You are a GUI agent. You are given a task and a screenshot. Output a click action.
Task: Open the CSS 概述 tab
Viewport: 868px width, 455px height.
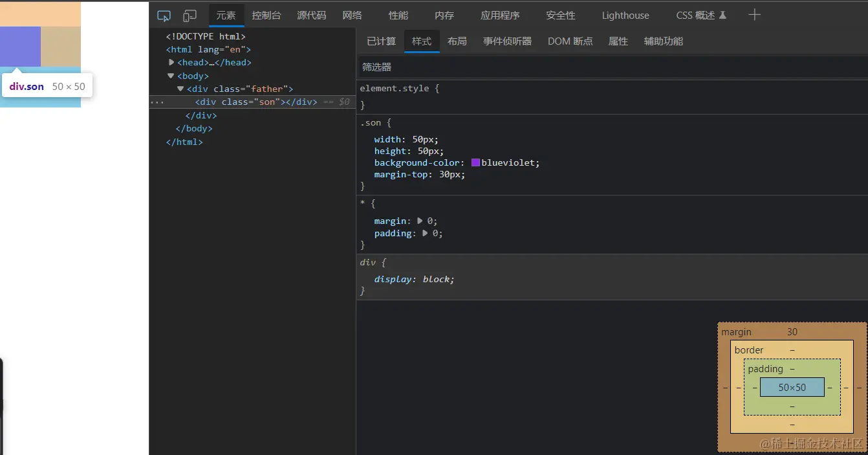point(701,16)
